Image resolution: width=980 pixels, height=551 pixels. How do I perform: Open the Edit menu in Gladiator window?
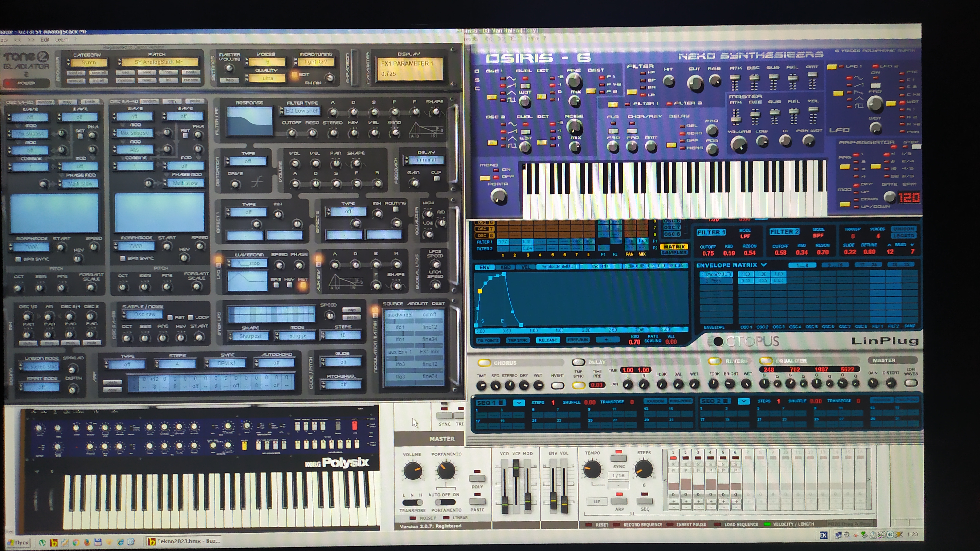click(x=45, y=39)
